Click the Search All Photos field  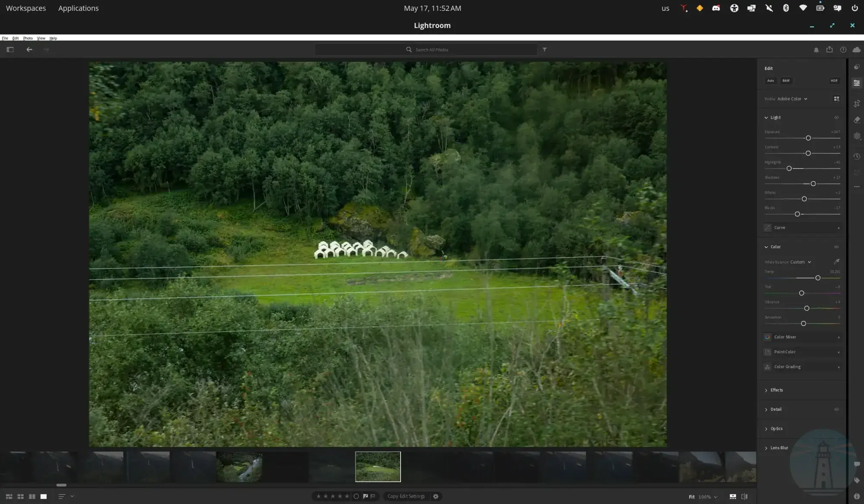(x=426, y=50)
